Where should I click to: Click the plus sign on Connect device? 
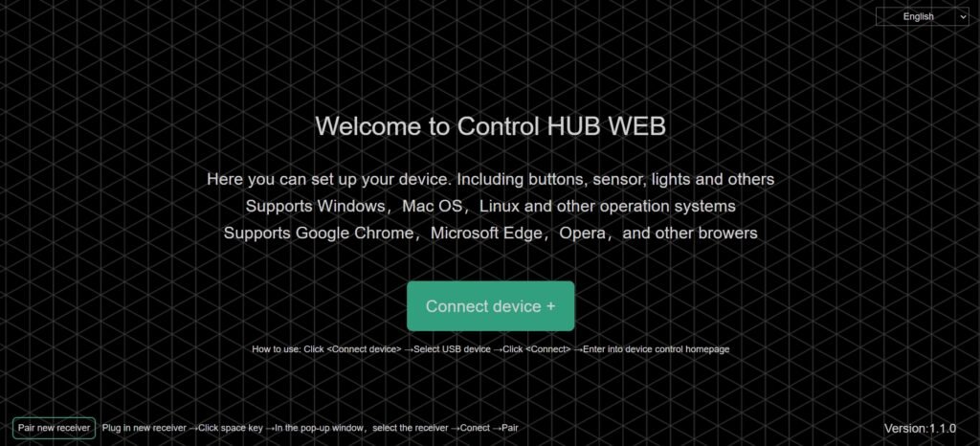pyautogui.click(x=550, y=306)
